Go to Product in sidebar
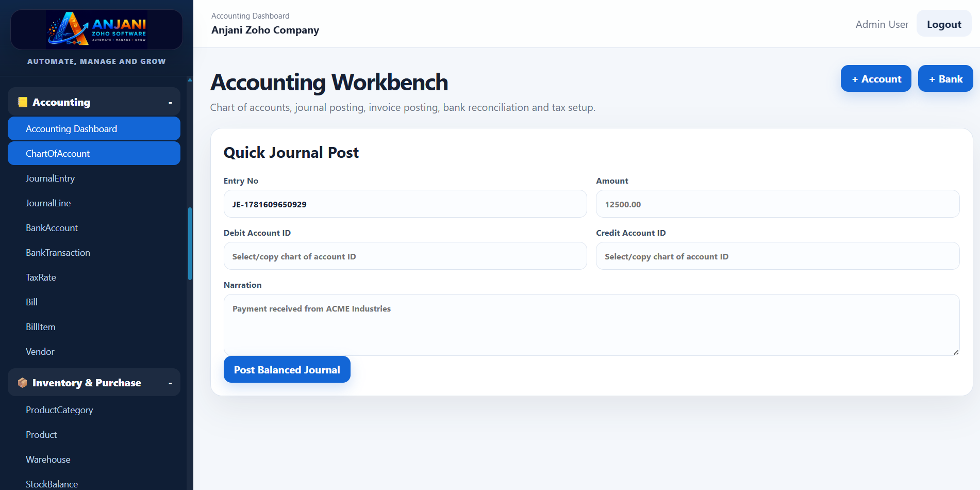The image size is (980, 490). (94, 434)
